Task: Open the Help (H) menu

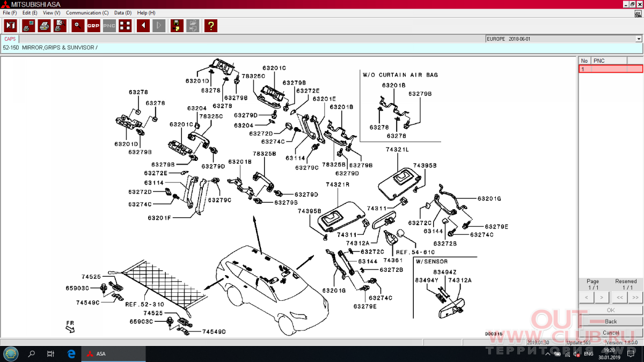Action: 146,12
